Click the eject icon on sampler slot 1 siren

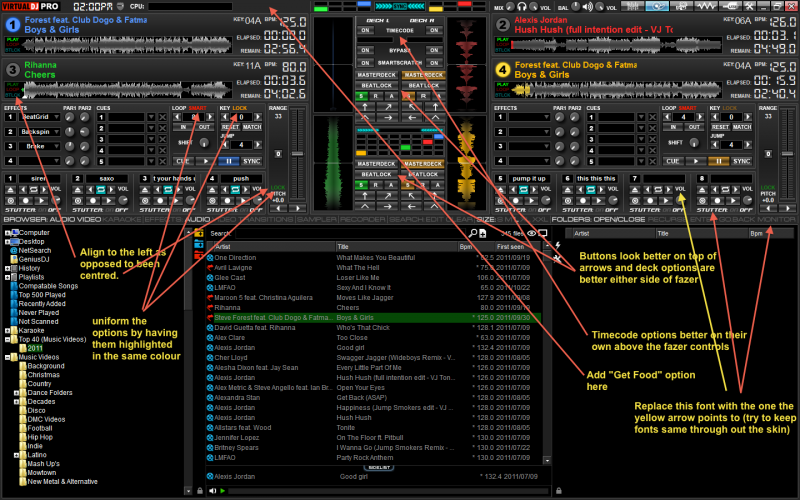click(x=11, y=190)
